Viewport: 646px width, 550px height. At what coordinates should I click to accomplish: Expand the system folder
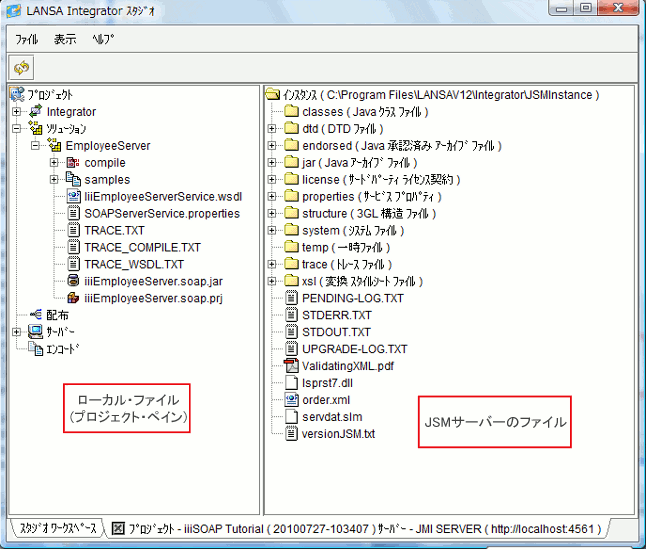[x=272, y=230]
